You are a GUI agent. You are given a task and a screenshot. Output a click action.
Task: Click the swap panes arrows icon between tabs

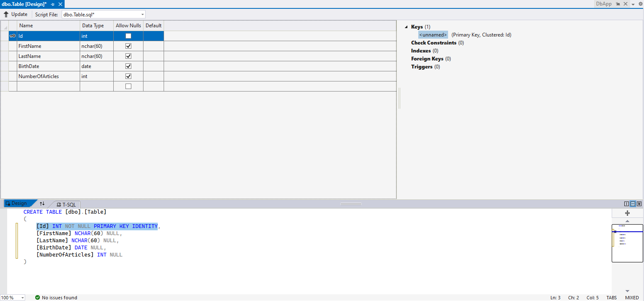tap(42, 204)
